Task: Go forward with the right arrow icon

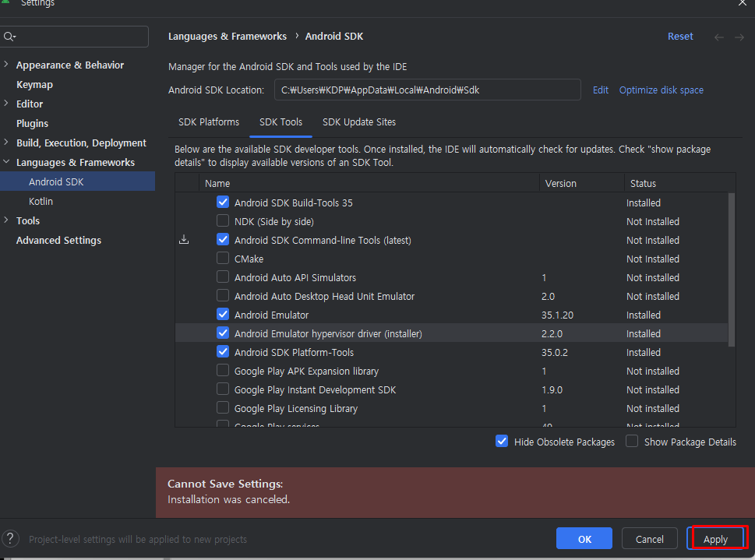Action: (x=739, y=37)
